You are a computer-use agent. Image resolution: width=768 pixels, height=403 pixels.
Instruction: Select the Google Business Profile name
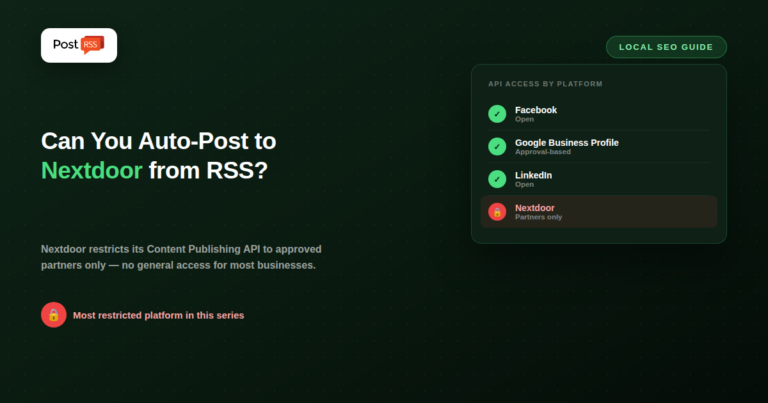pos(567,142)
